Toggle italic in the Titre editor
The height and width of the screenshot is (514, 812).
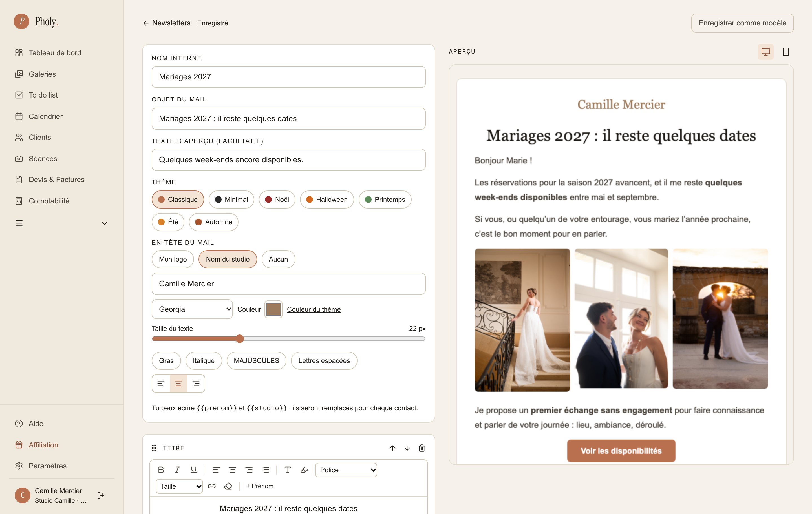click(x=177, y=470)
